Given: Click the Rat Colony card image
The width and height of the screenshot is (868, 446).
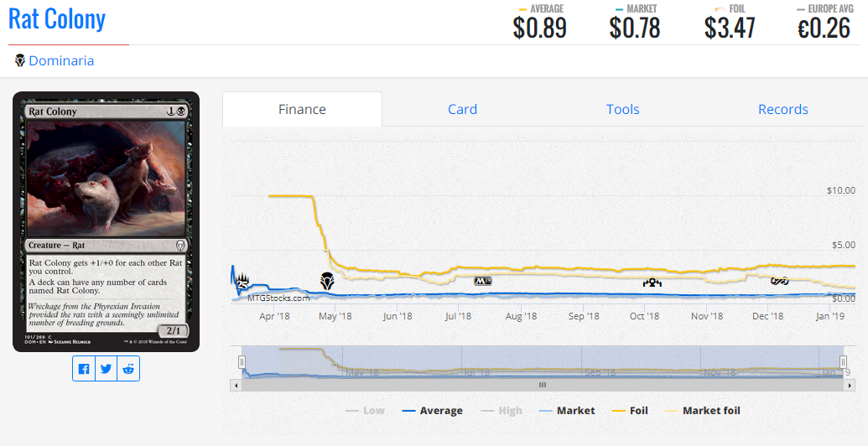Looking at the screenshot, I should (x=106, y=221).
